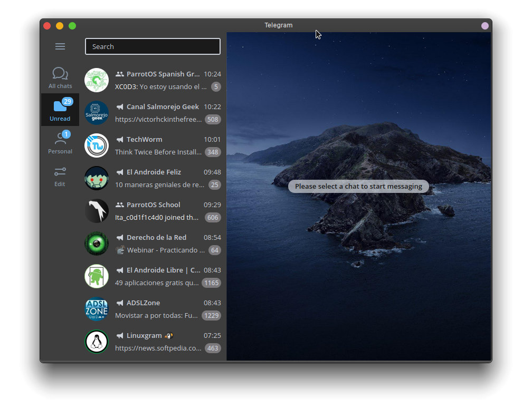Image resolution: width=532 pixels, height=408 pixels.
Task: Select the Unread folder tab
Action: pyautogui.click(x=60, y=110)
